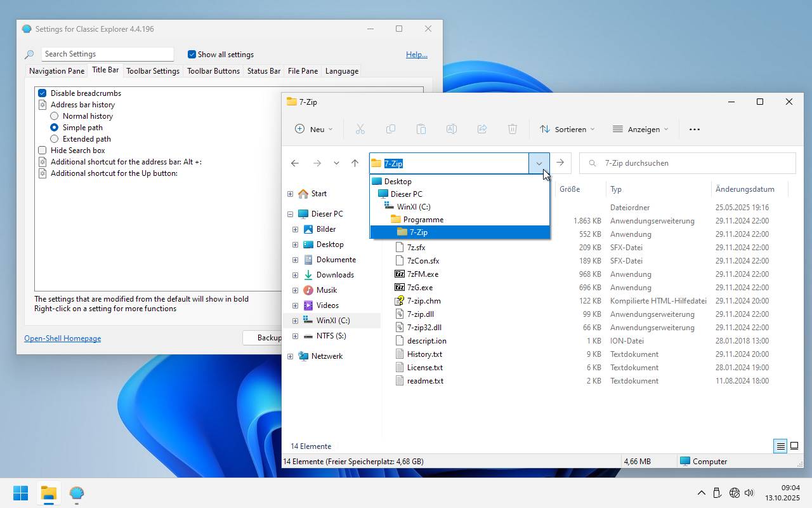This screenshot has height=508, width=812.
Task: Expand the Start tree node
Action: (291, 194)
